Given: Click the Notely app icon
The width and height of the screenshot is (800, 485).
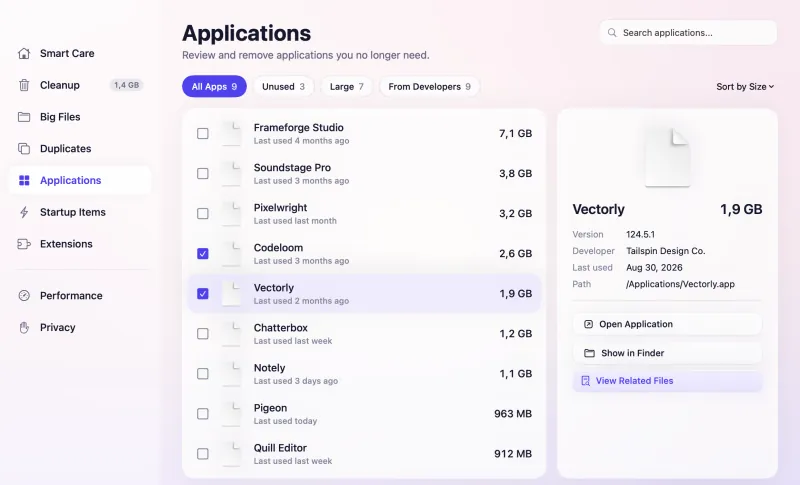Looking at the screenshot, I should tap(231, 374).
